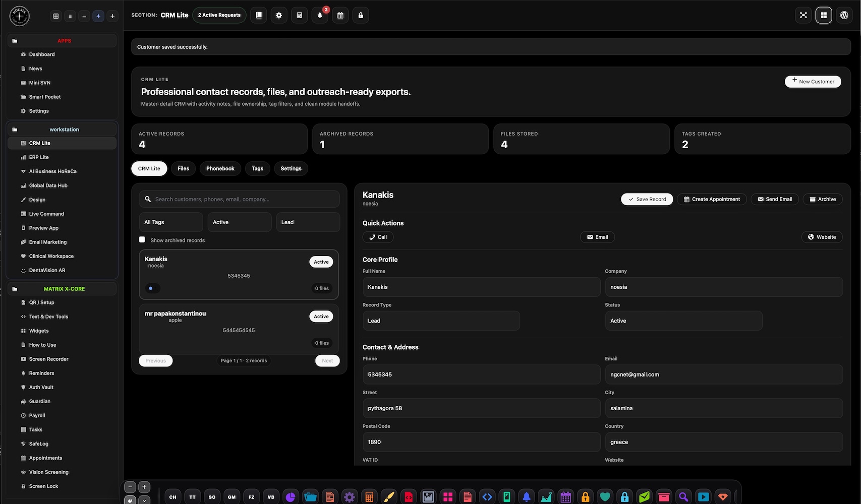
Task: Open the purple magnifier dock icon
Action: (x=683, y=497)
